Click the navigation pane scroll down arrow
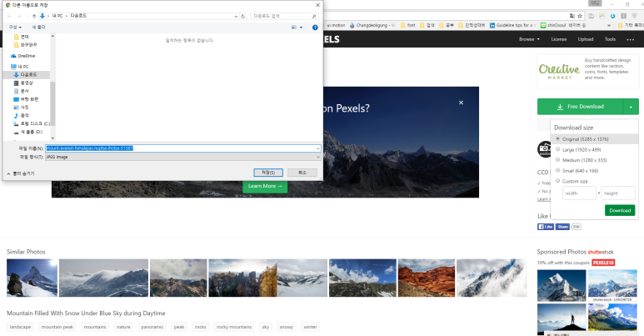 [x=52, y=138]
